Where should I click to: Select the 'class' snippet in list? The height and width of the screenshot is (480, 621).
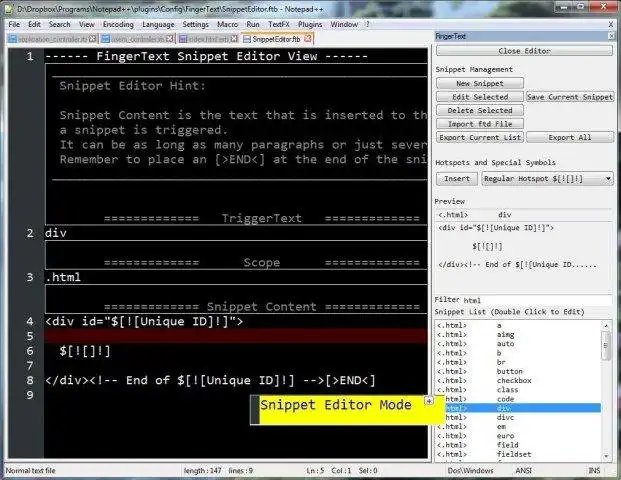(518, 390)
